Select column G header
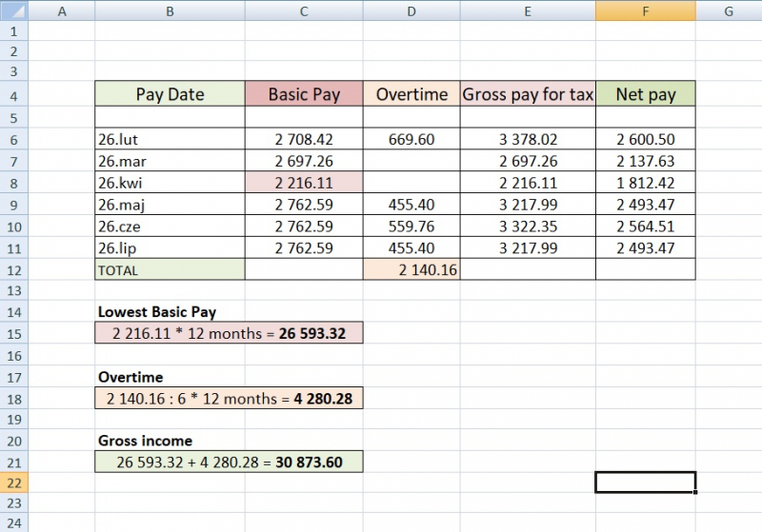Viewport: 762px width, 532px height. pos(728,10)
